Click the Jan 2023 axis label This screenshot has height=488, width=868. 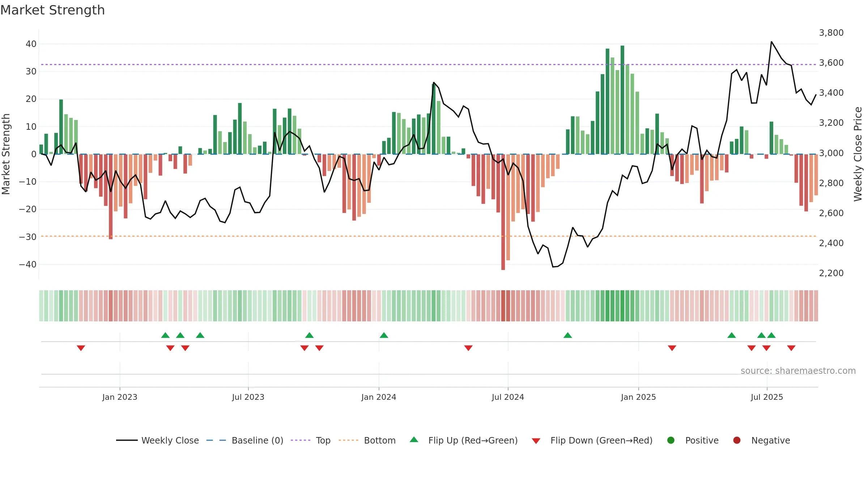[x=120, y=397]
